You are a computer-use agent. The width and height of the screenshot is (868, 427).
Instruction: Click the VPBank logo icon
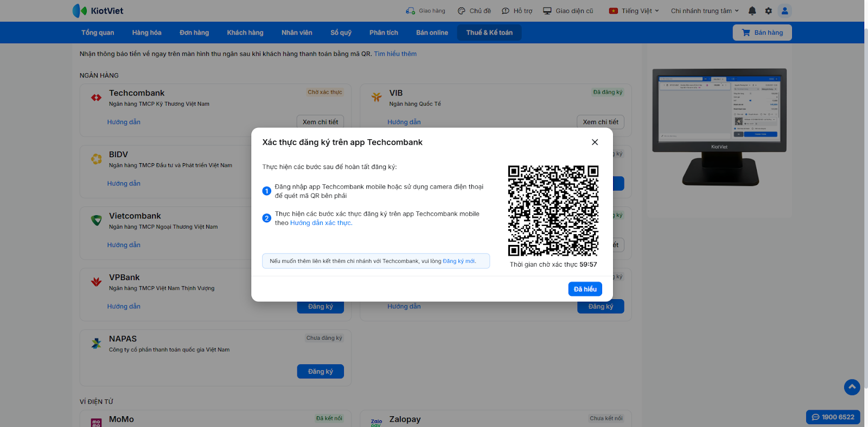(97, 282)
